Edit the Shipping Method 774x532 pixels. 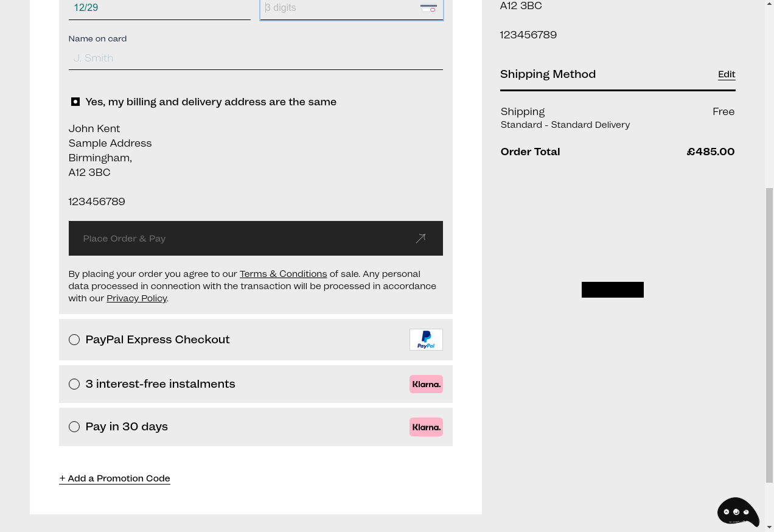point(727,74)
